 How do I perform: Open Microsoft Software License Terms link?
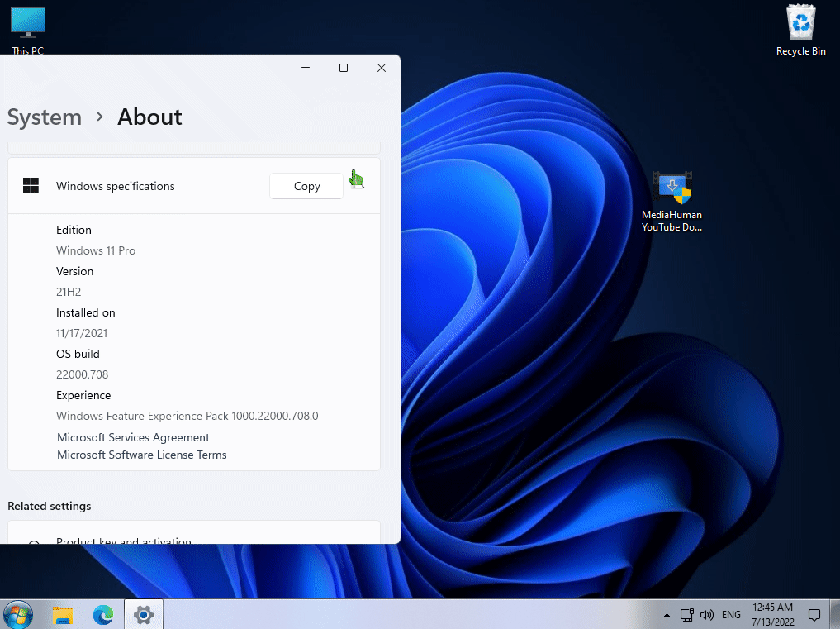[142, 455]
